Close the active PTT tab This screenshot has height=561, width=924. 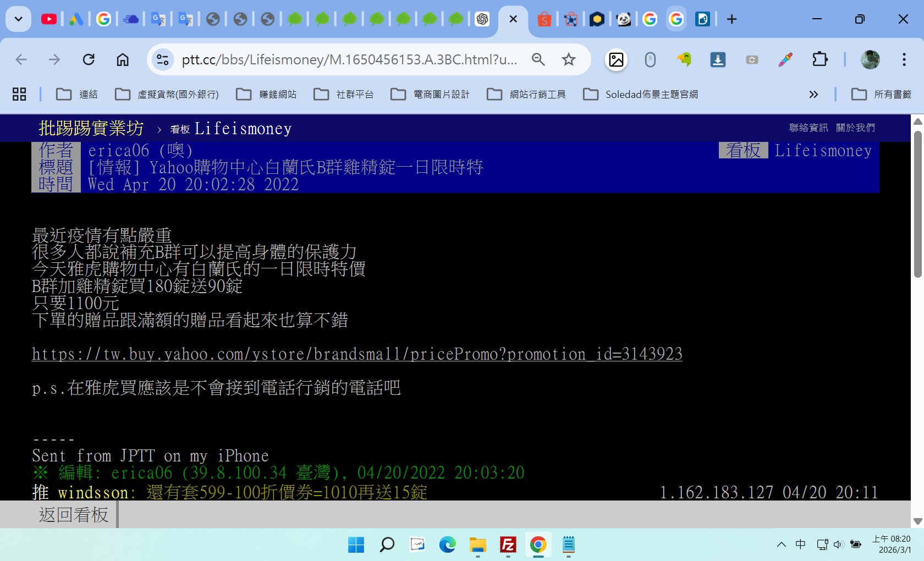point(513,19)
